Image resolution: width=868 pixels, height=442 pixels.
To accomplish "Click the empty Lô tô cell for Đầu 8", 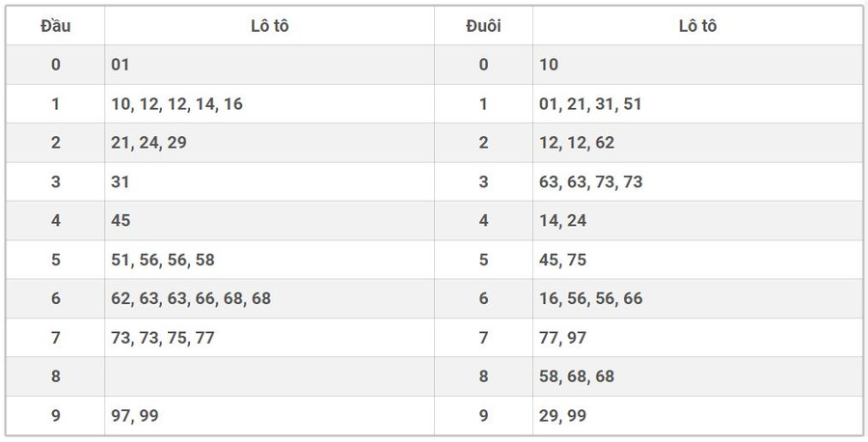I will (x=269, y=376).
